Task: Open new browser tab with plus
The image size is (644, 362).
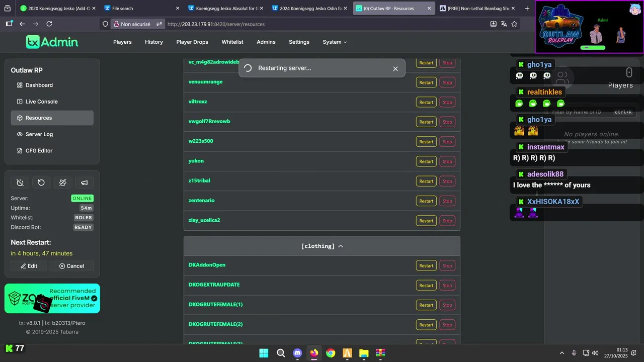Action: [527, 8]
